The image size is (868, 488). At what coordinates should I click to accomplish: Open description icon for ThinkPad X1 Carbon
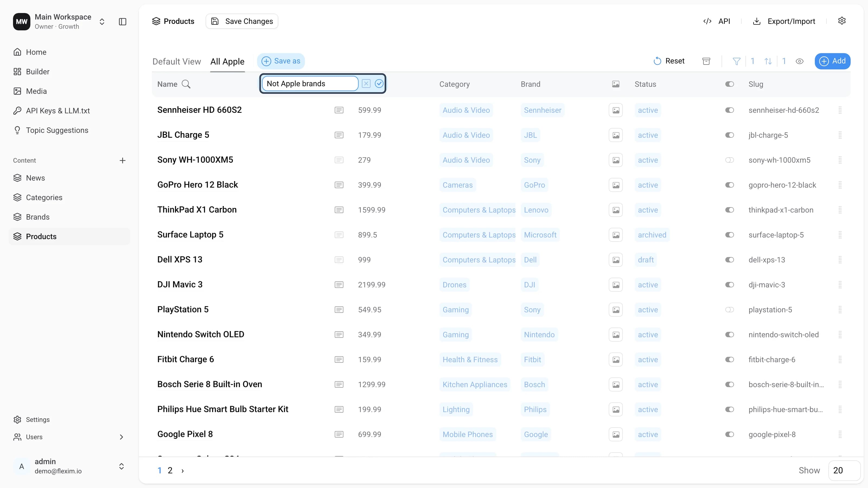[339, 210]
